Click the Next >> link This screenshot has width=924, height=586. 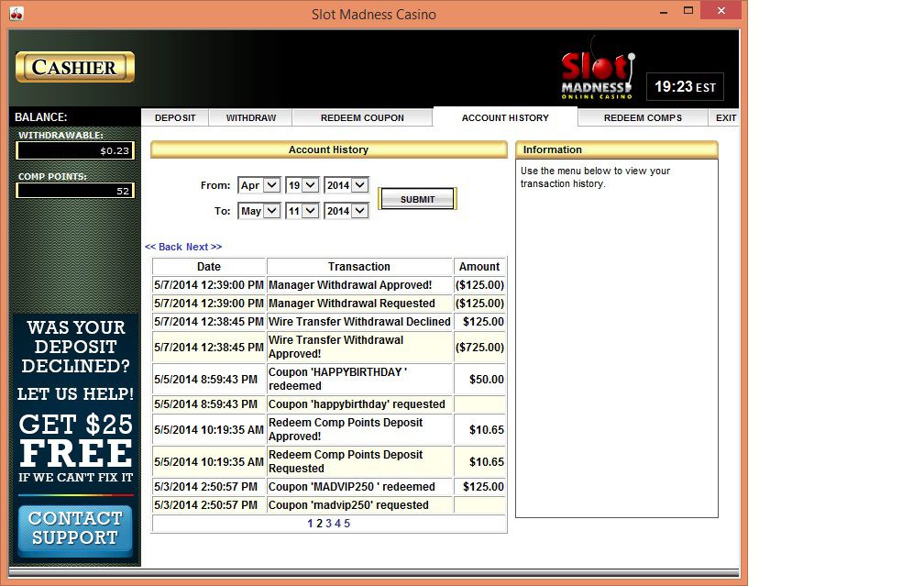tap(203, 247)
